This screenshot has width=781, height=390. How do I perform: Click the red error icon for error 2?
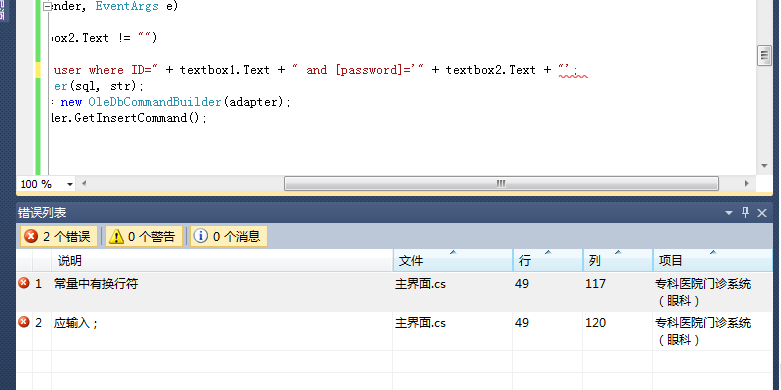[24, 322]
